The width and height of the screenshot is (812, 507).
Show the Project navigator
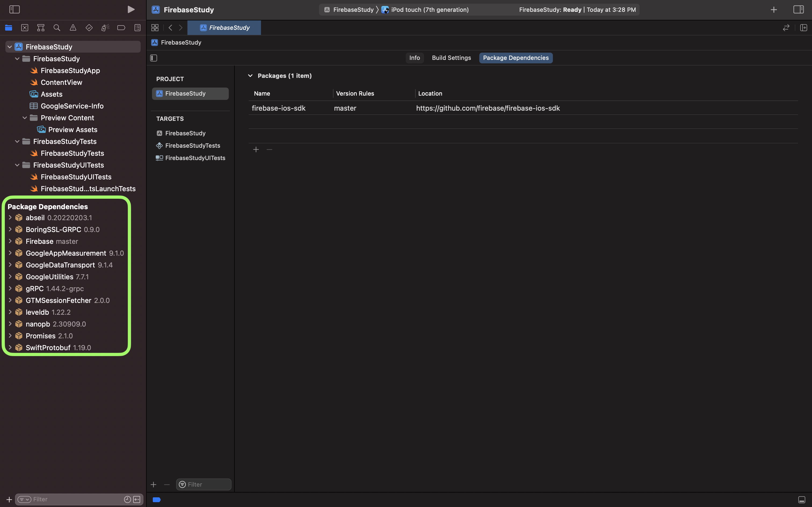(x=8, y=27)
